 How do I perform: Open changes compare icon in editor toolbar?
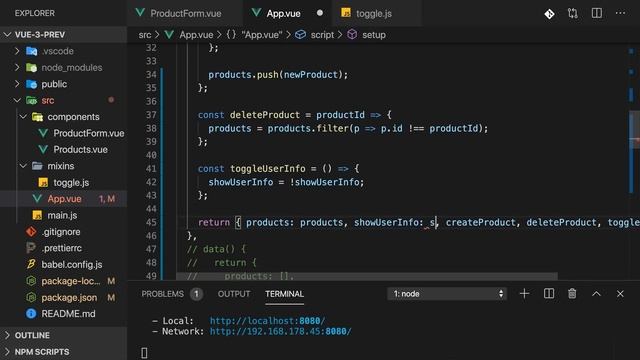point(573,13)
